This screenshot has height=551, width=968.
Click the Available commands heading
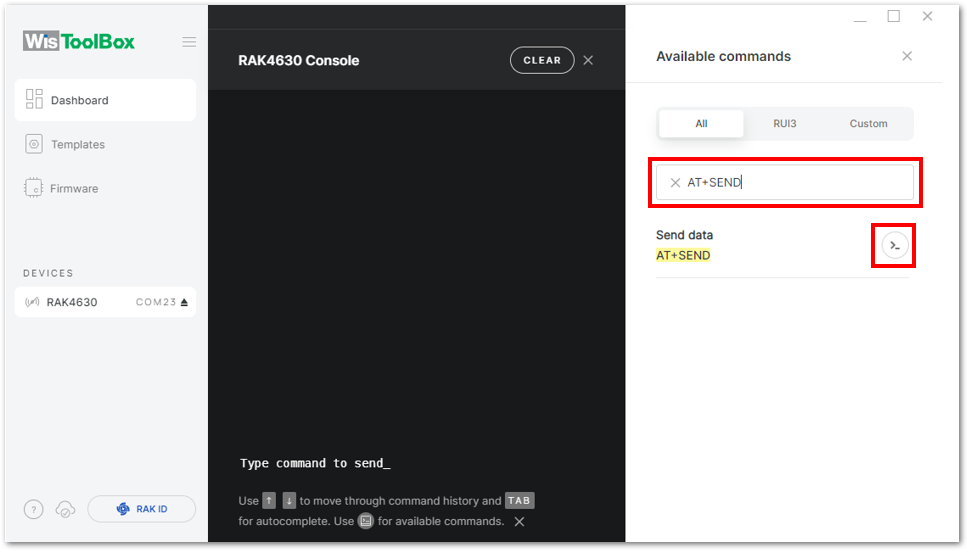point(723,56)
